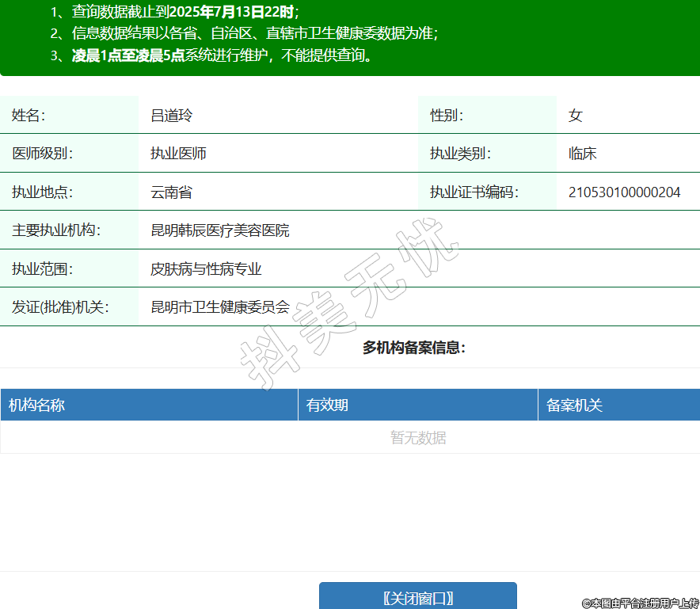Click the 执业证书编码 field label
The image size is (700, 609).
474,192
